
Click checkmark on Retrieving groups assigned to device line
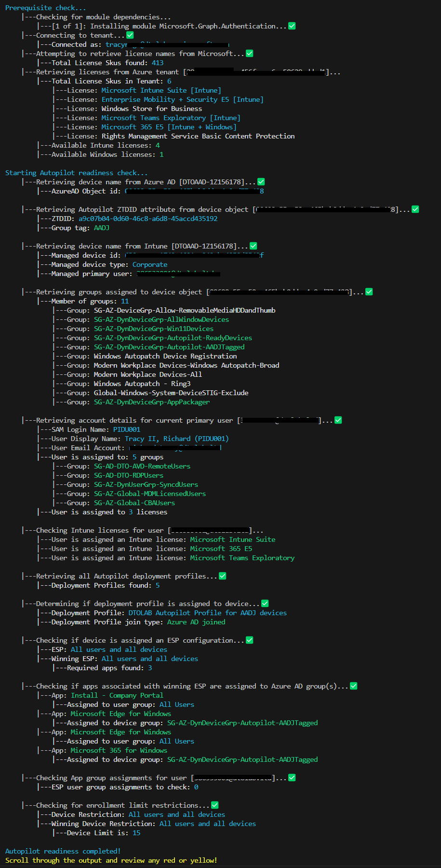click(369, 292)
